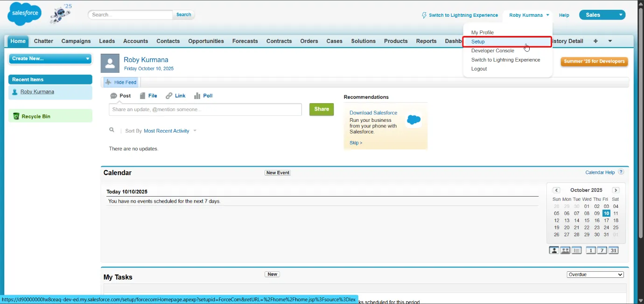Screen dimensions: 644x304
Task: Open the Cases tab
Action: tap(335, 41)
